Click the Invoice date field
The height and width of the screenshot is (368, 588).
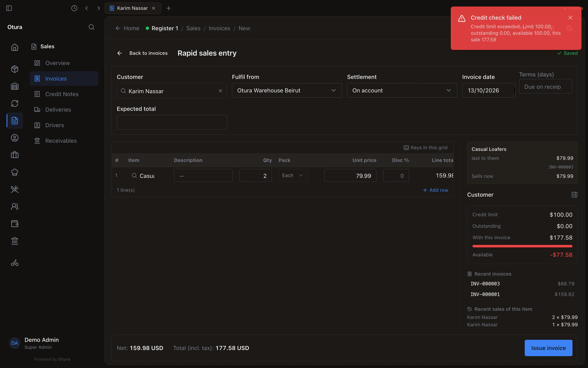pos(489,91)
